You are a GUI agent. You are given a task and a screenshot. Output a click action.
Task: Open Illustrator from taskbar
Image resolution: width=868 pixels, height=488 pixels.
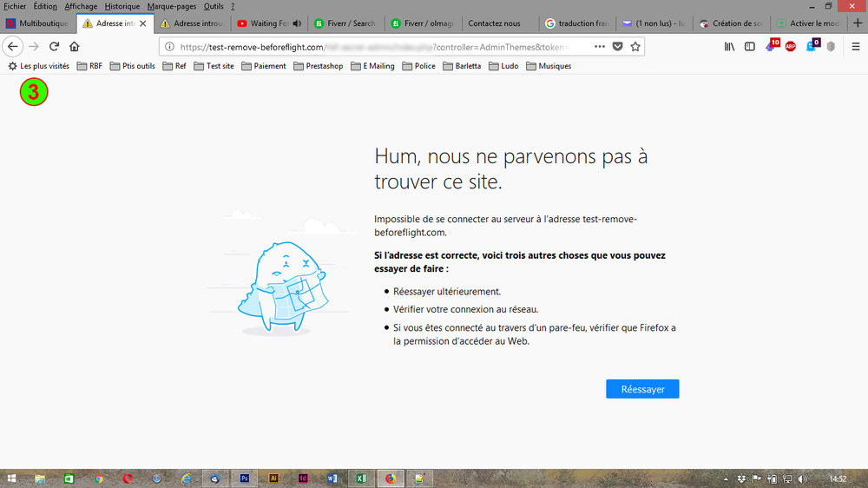click(273, 478)
